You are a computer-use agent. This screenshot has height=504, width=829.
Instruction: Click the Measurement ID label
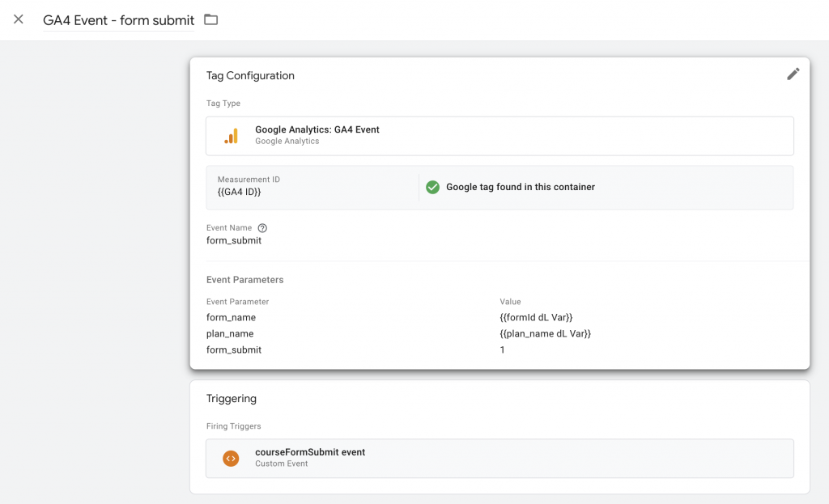(249, 180)
